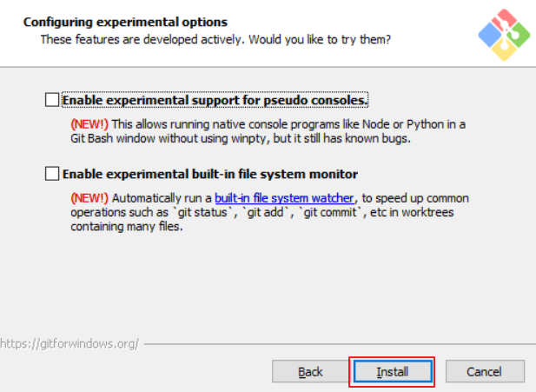Image resolution: width=536 pixels, height=392 pixels.
Task: Tick the built-in file system monitor checkbox
Action: (52, 174)
